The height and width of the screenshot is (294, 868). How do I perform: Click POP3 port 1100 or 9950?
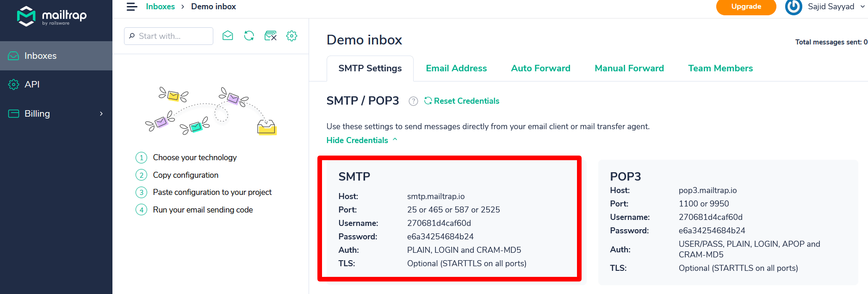[x=704, y=204]
